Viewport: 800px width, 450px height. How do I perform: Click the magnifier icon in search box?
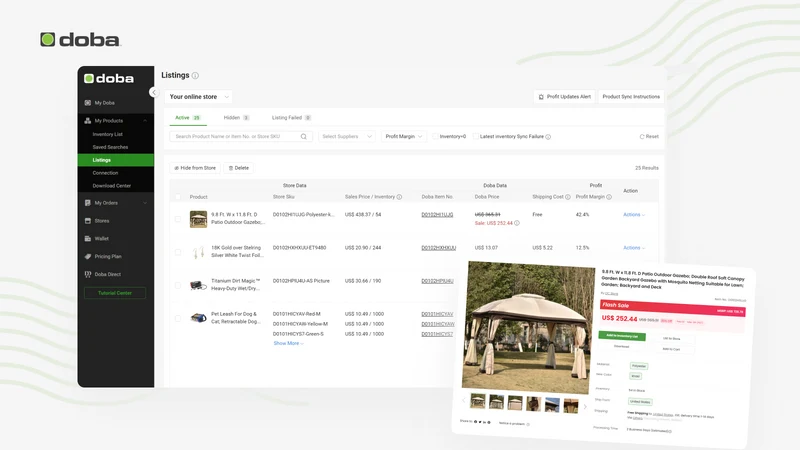304,137
